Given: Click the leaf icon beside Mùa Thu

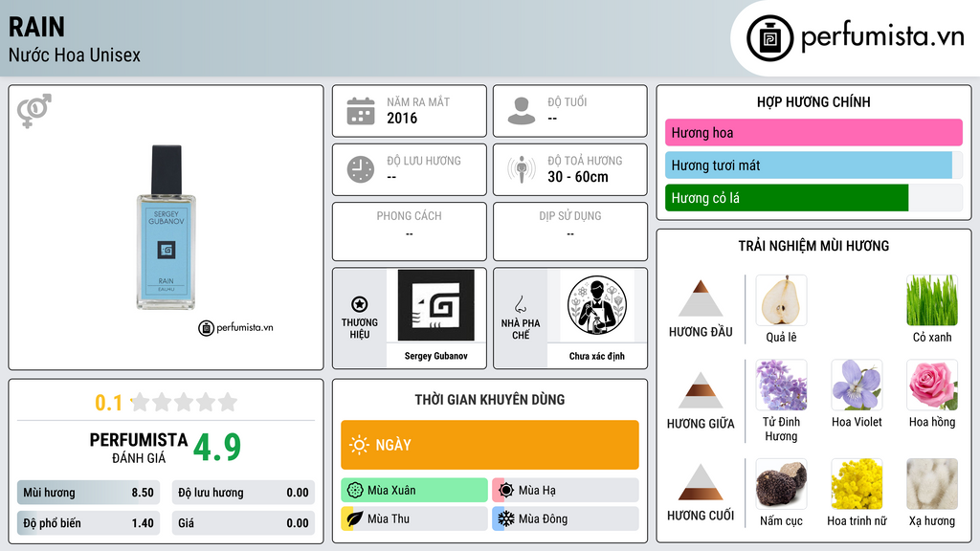Looking at the screenshot, I should [x=355, y=518].
